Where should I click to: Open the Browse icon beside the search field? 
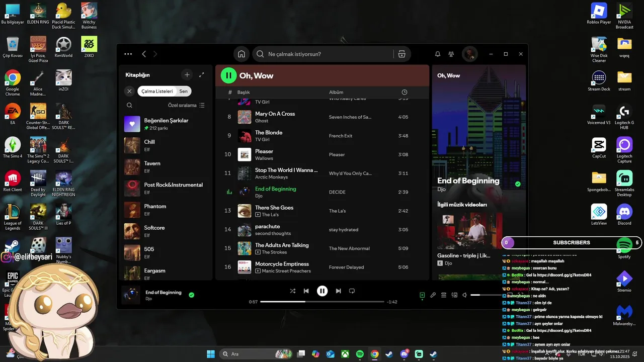click(x=401, y=54)
